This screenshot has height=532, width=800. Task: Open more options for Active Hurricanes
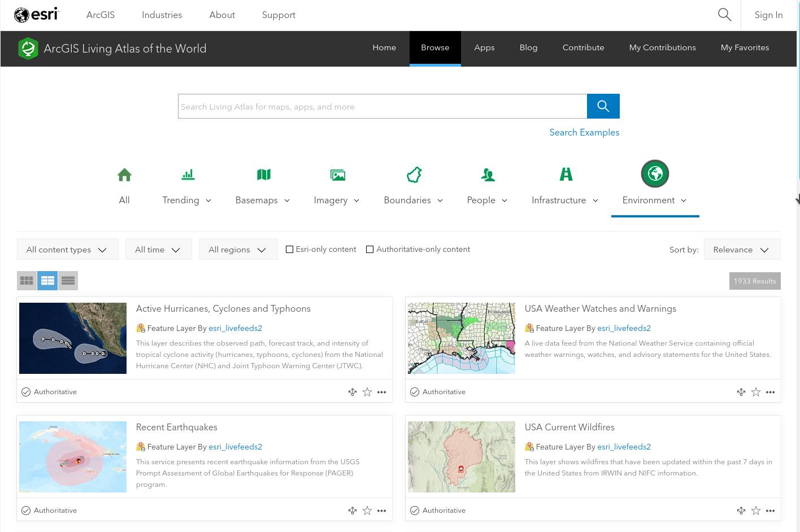coord(382,392)
